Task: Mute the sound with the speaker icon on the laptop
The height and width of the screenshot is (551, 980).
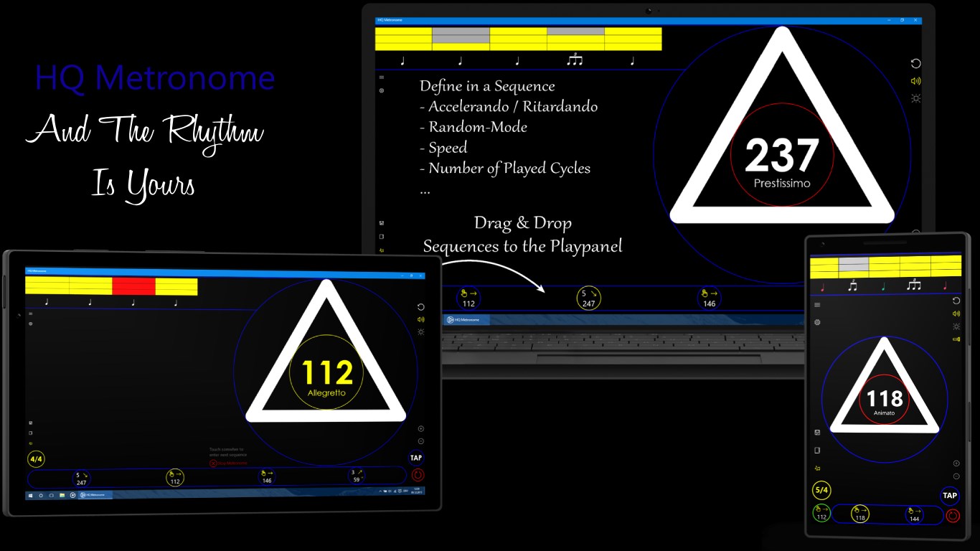Action: pyautogui.click(x=916, y=80)
